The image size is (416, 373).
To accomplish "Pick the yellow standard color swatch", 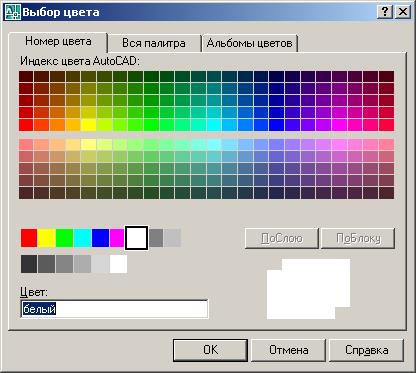I will coord(47,238).
